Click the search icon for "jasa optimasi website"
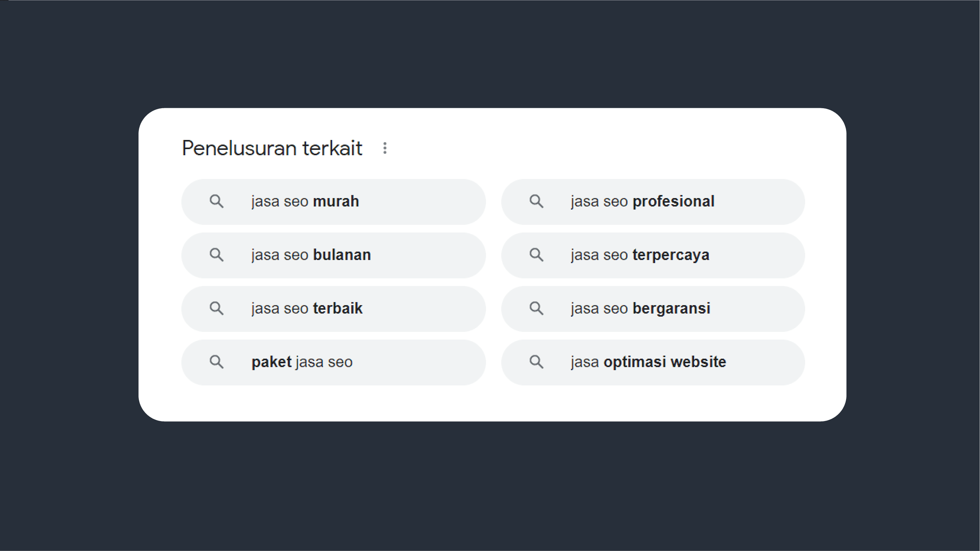The height and width of the screenshot is (551, 980). pyautogui.click(x=536, y=362)
